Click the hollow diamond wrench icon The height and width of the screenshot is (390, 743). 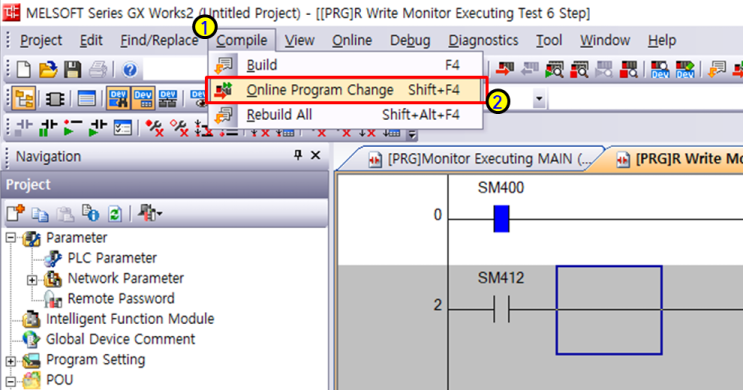[180, 127]
